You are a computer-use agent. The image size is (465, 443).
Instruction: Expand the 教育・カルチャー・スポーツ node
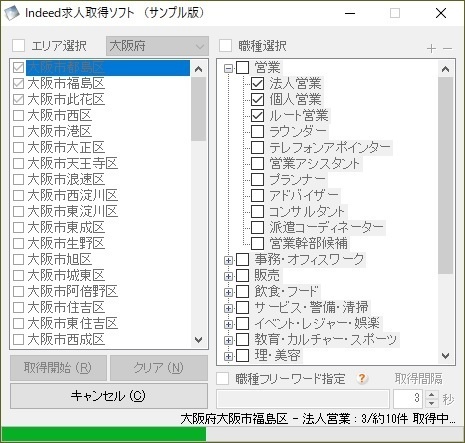[x=228, y=340]
